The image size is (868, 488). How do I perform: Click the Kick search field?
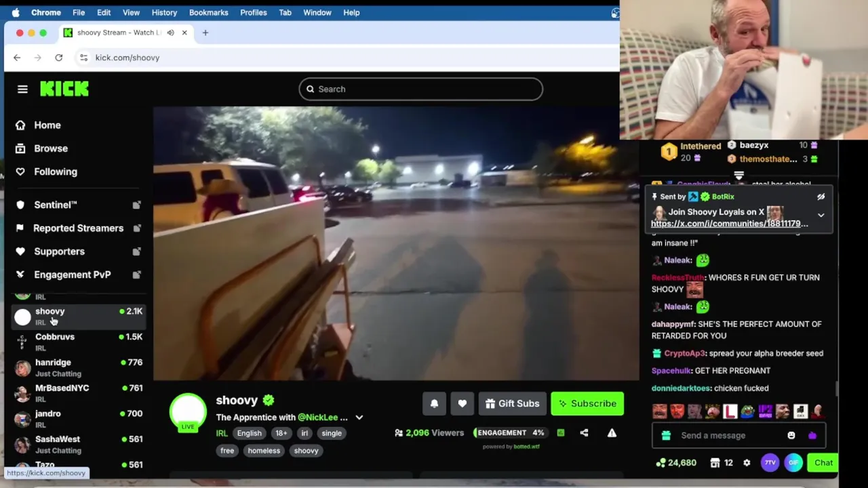point(420,89)
